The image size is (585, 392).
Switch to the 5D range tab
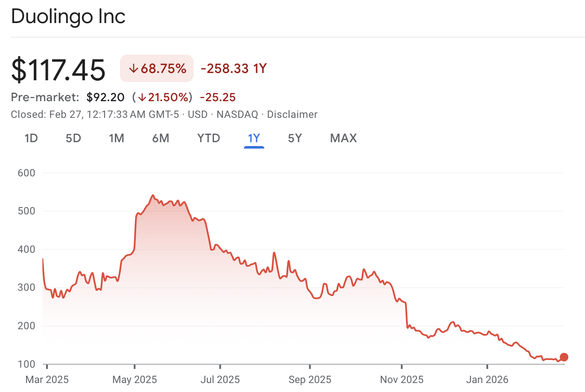coord(73,138)
